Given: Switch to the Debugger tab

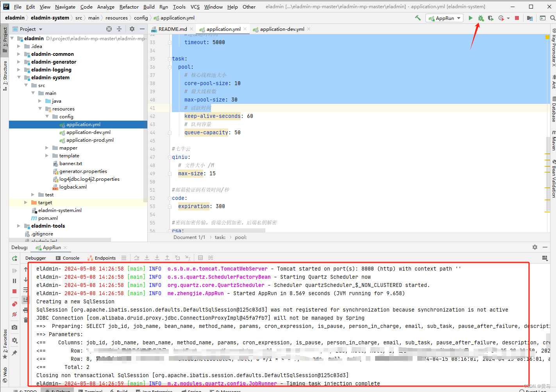Looking at the screenshot, I should (x=35, y=258).
